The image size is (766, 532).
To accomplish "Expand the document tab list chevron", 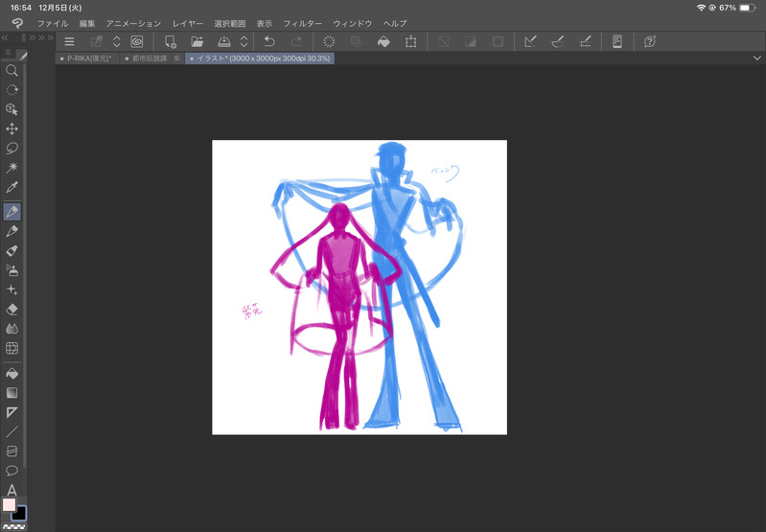I will (756, 58).
